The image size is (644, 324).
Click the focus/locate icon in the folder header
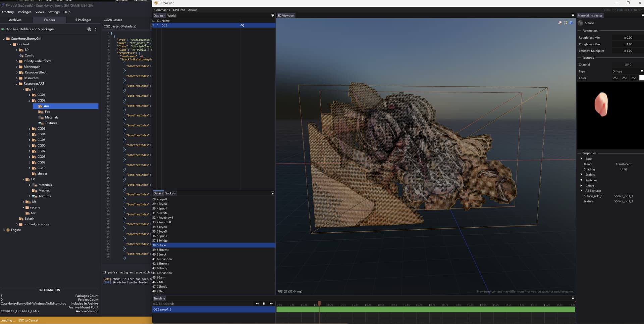89,29
